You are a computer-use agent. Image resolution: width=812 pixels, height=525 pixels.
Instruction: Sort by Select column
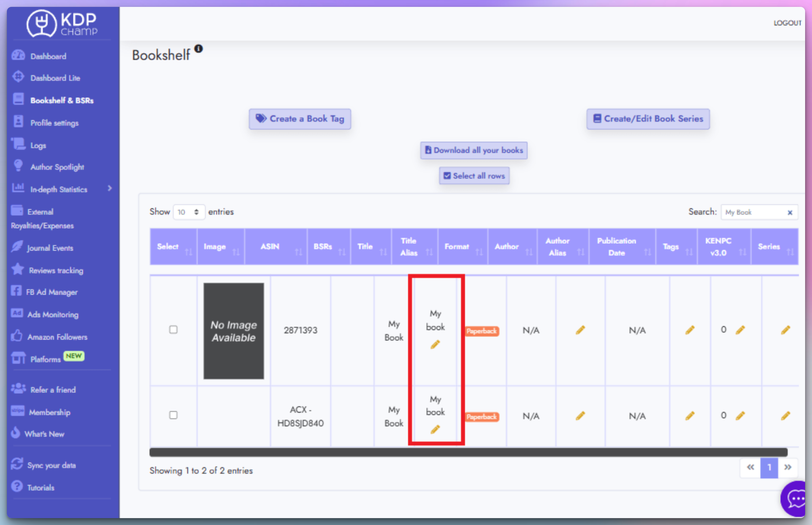(173, 247)
